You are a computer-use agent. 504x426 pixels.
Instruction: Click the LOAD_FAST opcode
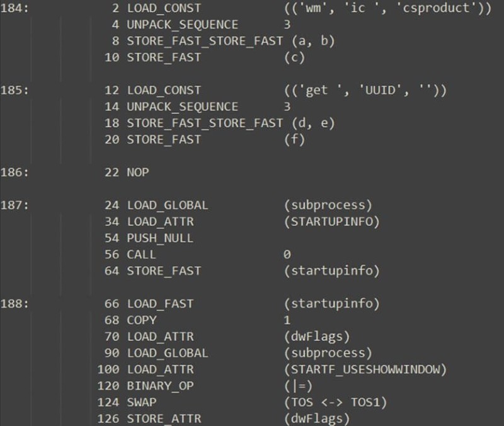(160, 303)
